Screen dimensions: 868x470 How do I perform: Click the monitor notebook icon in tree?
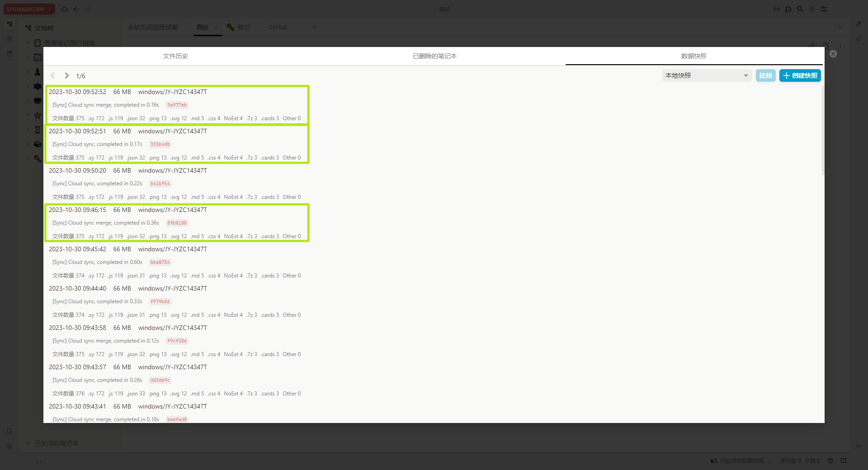pos(38,101)
